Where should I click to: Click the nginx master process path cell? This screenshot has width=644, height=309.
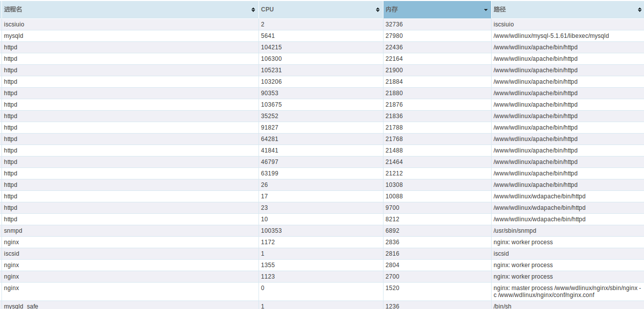(567, 292)
